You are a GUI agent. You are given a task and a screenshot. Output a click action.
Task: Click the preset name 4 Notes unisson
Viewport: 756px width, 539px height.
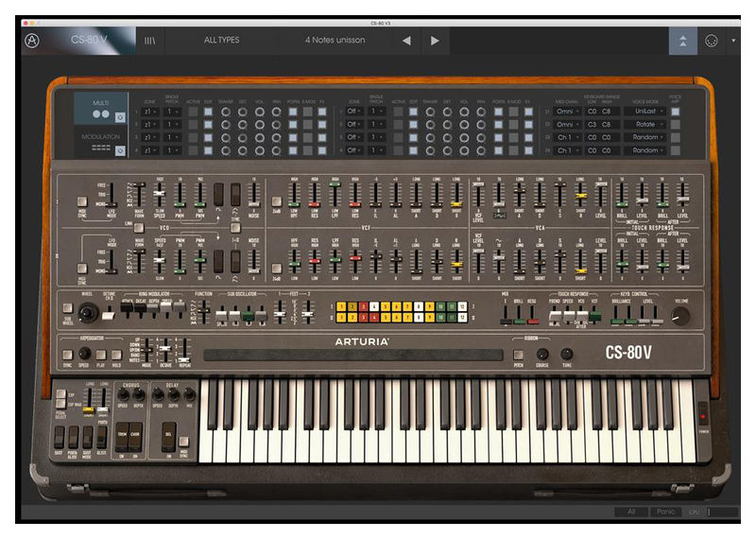click(335, 40)
